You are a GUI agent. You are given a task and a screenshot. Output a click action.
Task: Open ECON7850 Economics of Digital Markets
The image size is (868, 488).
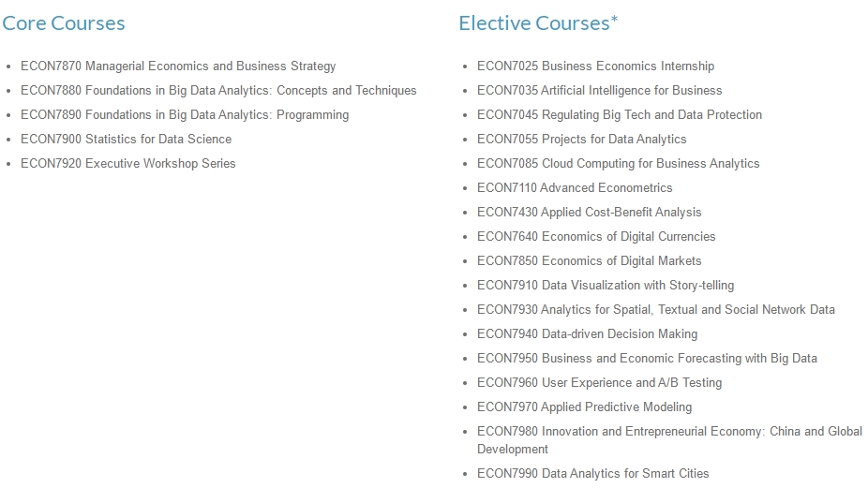589,261
